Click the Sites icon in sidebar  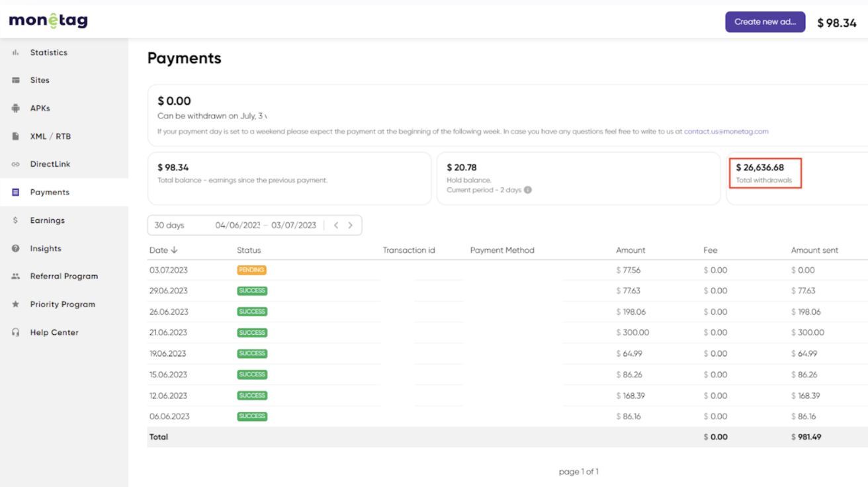15,80
